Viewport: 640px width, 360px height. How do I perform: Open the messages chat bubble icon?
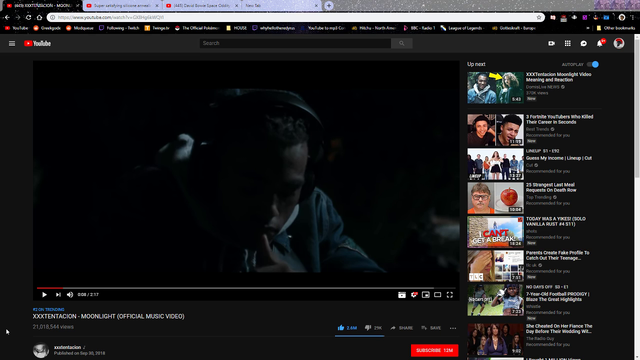[584, 43]
